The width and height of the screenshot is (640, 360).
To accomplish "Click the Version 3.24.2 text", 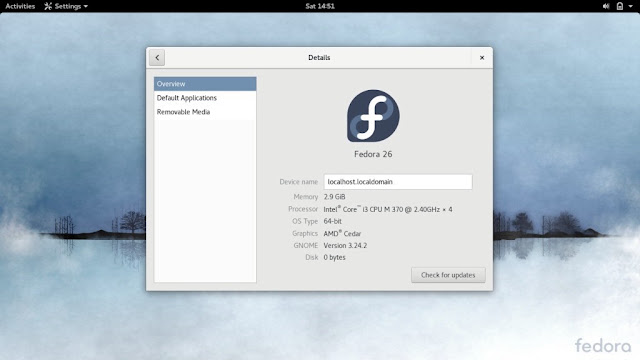I will [x=345, y=245].
